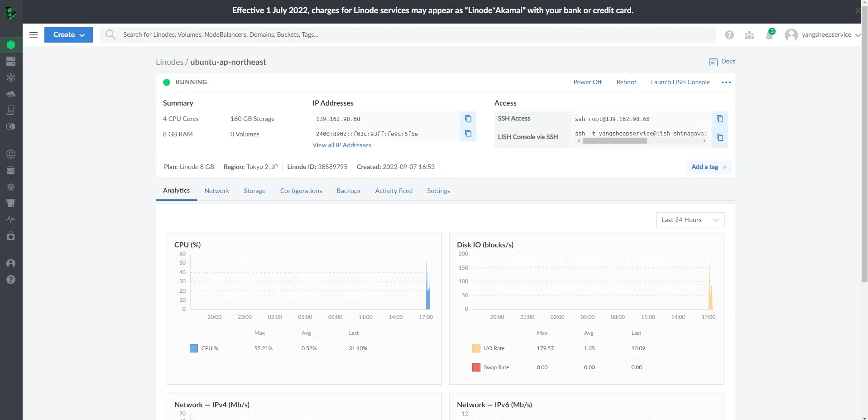This screenshot has width=868, height=420.
Task: Click the Linode ID 38589795 text
Action: pyautogui.click(x=317, y=167)
